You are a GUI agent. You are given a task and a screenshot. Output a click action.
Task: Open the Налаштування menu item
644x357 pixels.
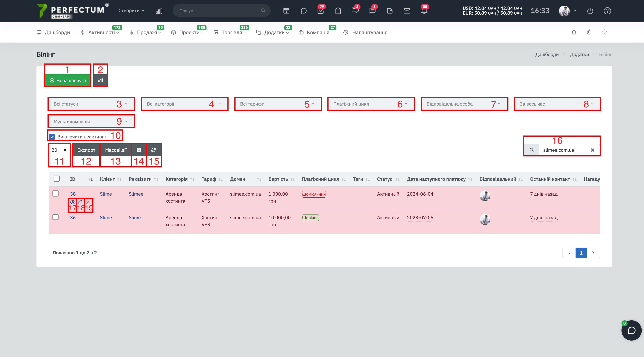pos(365,32)
